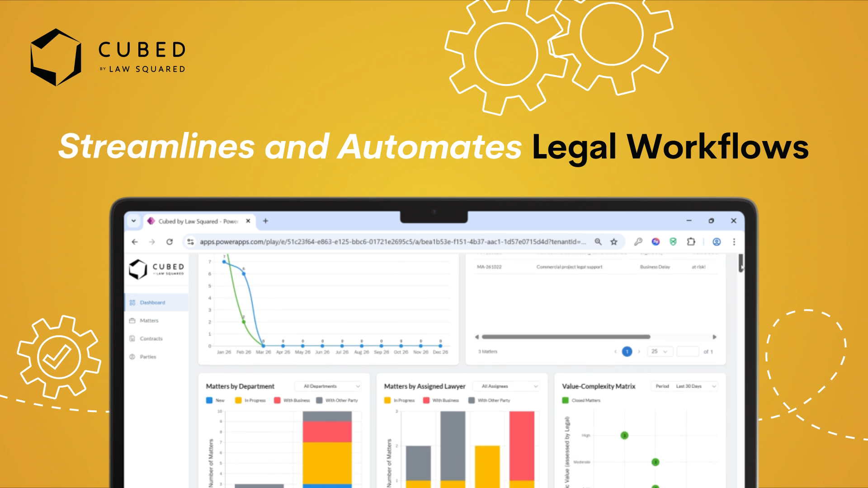Go forward in the browser
The image size is (868, 488).
point(152,242)
